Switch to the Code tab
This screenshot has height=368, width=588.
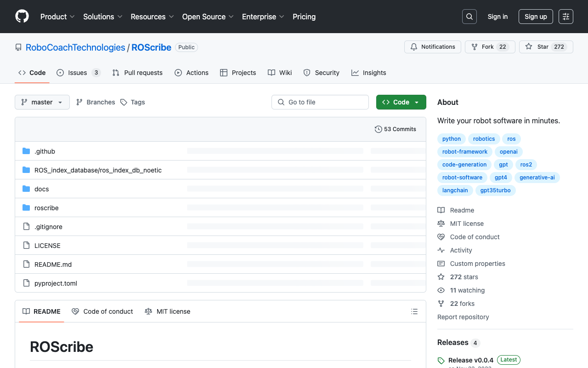[x=32, y=73]
